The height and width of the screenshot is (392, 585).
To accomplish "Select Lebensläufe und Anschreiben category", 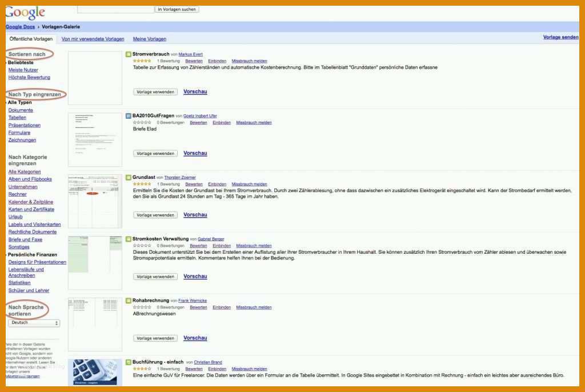I will click(26, 273).
